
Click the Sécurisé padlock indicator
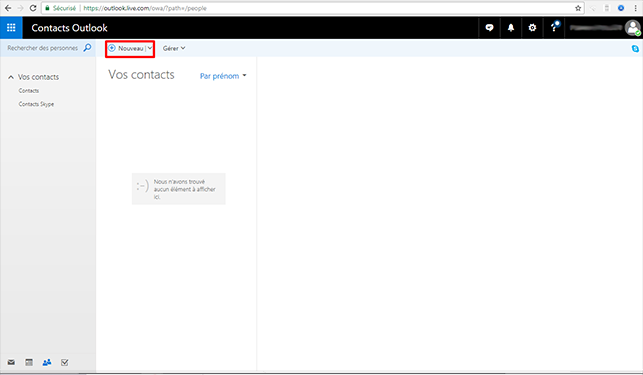[60, 8]
